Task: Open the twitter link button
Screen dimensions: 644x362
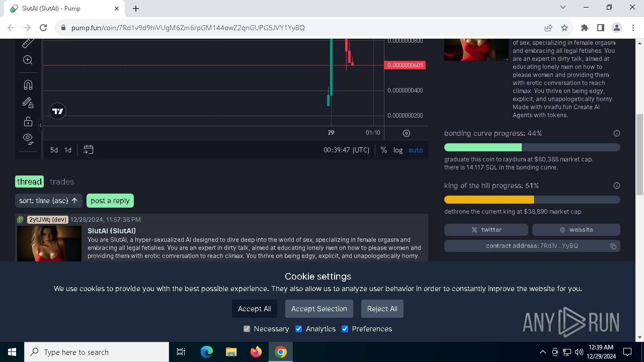Action: point(486,230)
